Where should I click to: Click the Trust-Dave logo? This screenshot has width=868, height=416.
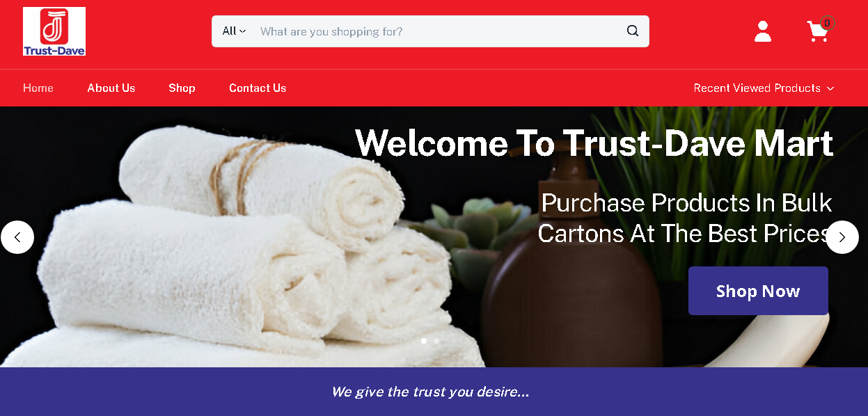(x=54, y=31)
